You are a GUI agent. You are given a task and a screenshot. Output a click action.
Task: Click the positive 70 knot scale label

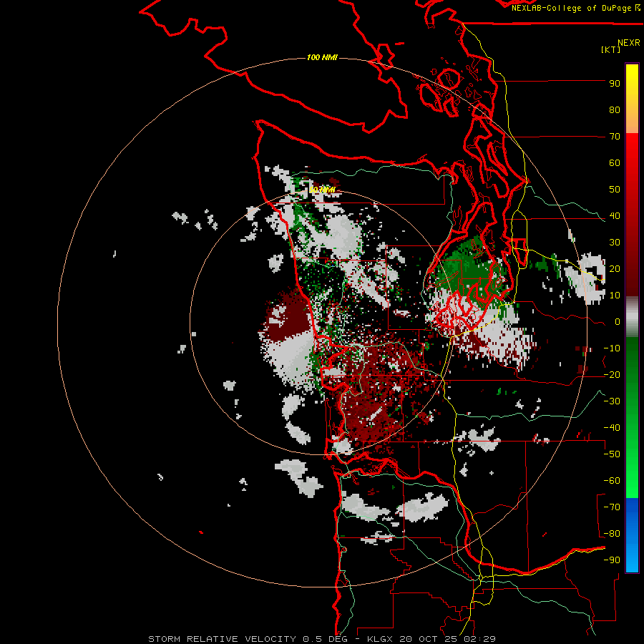pos(615,137)
